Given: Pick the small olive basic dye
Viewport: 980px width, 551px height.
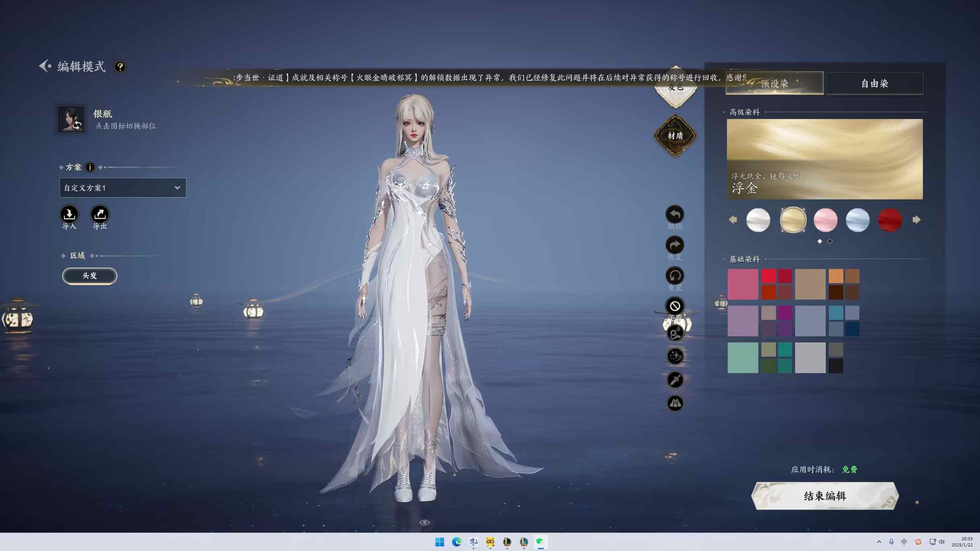Looking at the screenshot, I should tap(768, 350).
